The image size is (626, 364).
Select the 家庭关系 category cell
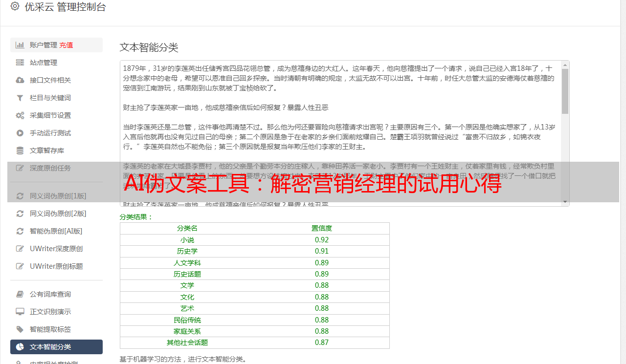[x=187, y=331]
